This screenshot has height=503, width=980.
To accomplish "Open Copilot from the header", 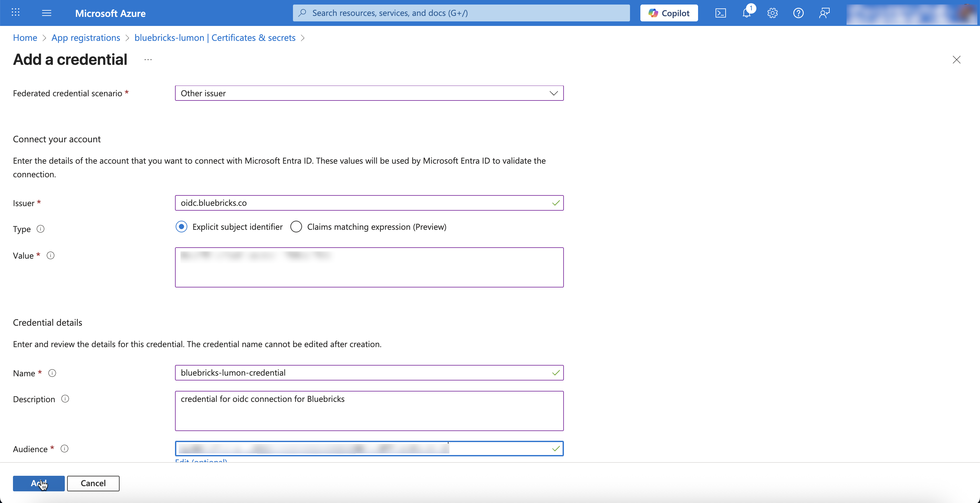I will click(x=669, y=13).
